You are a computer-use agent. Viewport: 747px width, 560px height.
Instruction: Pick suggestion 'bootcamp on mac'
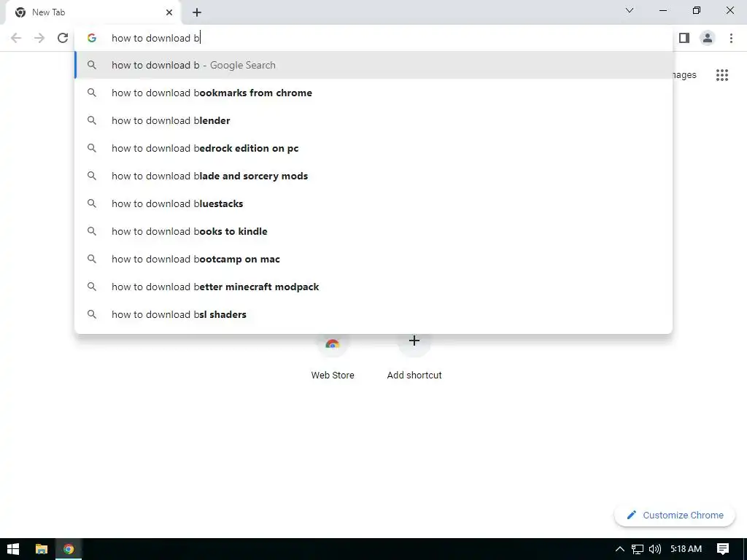pos(374,259)
